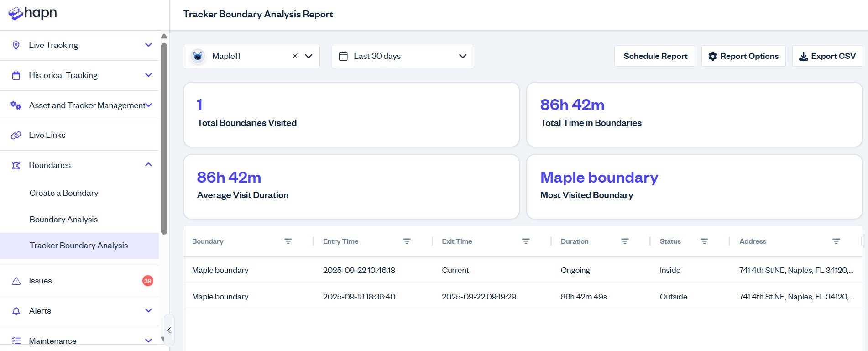
Task: Click the hapn logo icon
Action: 16,14
